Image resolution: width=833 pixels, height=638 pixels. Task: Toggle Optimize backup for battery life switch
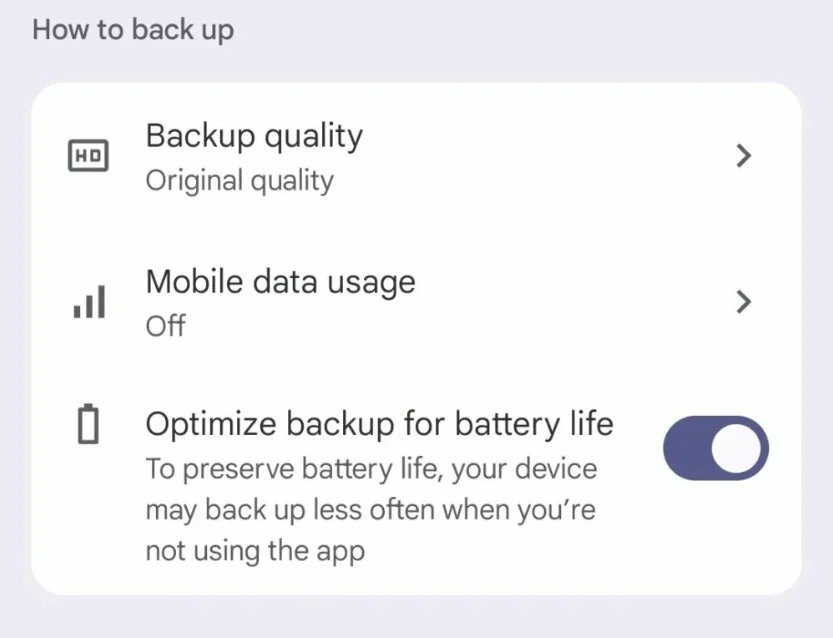click(x=715, y=448)
